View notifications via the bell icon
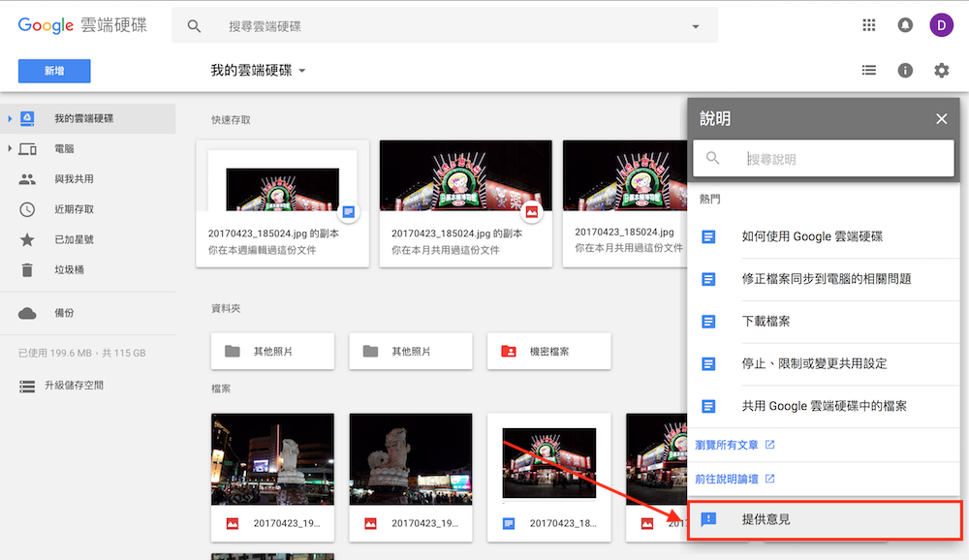Viewport: 969px width, 560px height. click(x=905, y=24)
